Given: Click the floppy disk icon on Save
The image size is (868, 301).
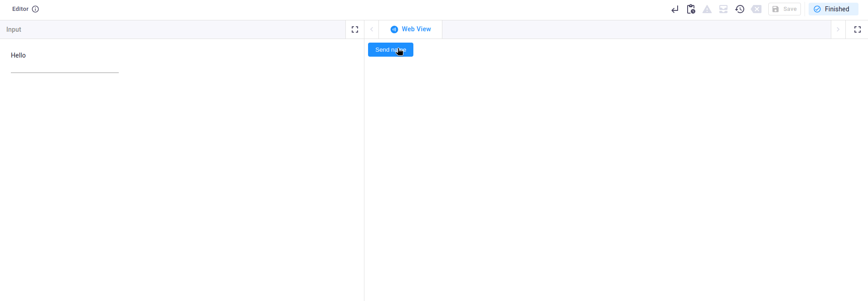Looking at the screenshot, I should [776, 9].
